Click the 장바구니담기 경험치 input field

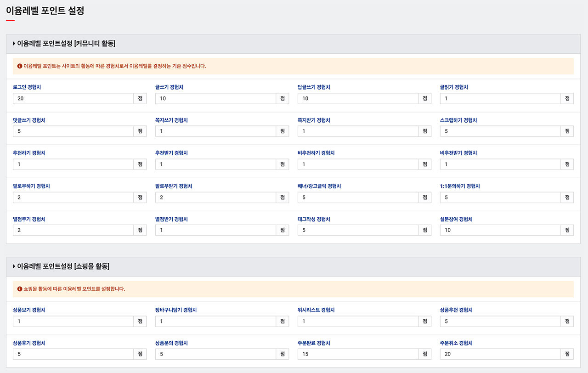(216, 321)
